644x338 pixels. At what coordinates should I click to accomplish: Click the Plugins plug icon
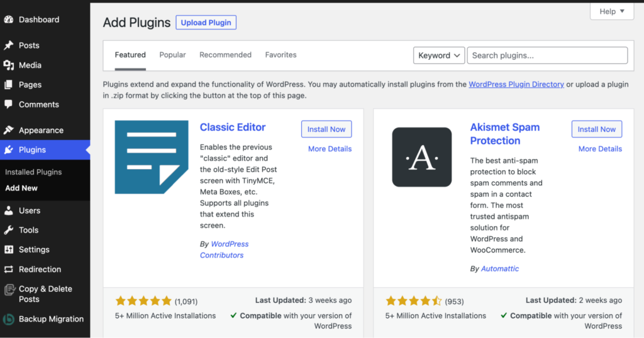pyautogui.click(x=9, y=150)
